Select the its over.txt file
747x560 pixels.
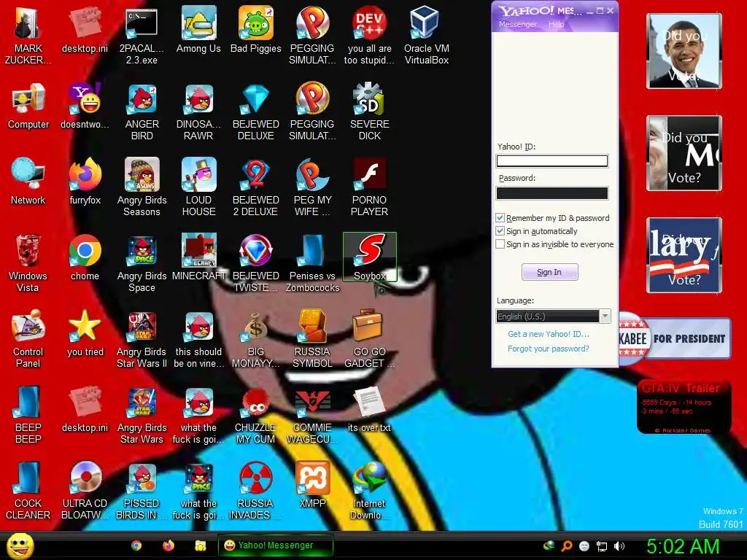coord(370,409)
